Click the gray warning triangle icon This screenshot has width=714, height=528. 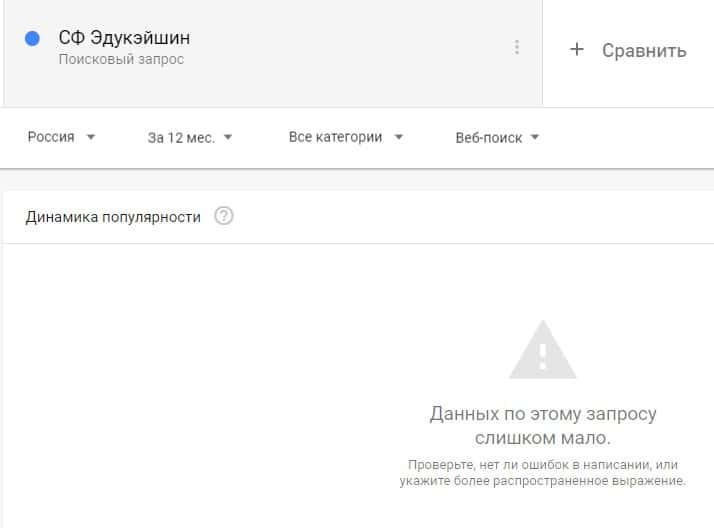click(542, 350)
